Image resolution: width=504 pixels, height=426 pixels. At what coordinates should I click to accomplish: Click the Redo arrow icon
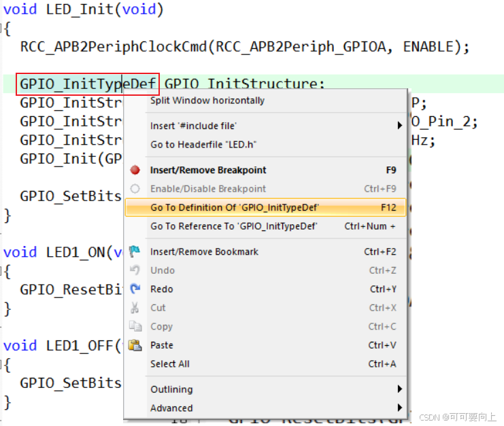coord(135,289)
